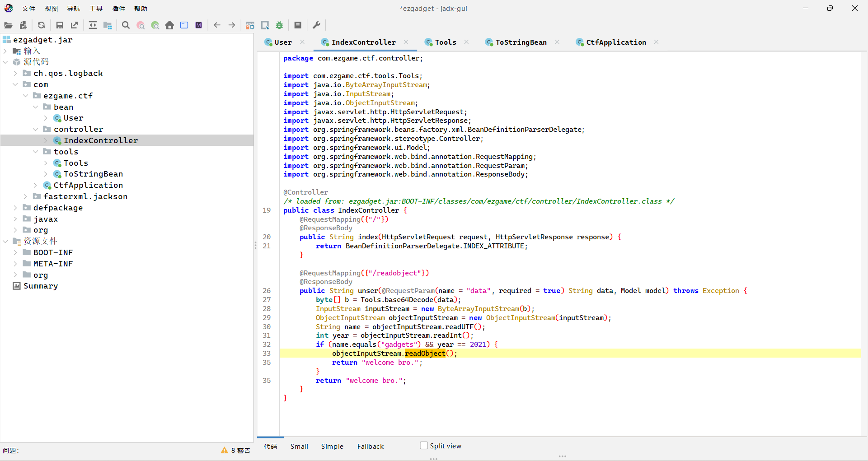This screenshot has width=868, height=461.
Task: Open text search magnifier icon
Action: coord(126,25)
